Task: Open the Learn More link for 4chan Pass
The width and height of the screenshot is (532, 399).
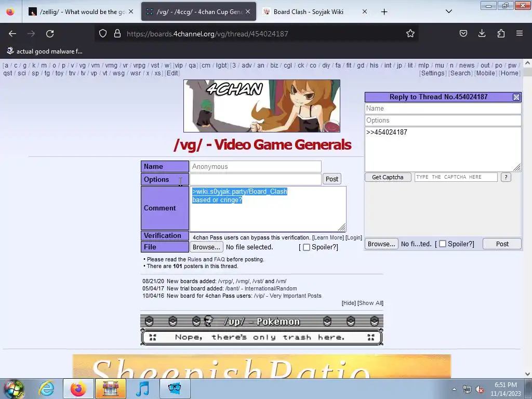Action: click(328, 237)
